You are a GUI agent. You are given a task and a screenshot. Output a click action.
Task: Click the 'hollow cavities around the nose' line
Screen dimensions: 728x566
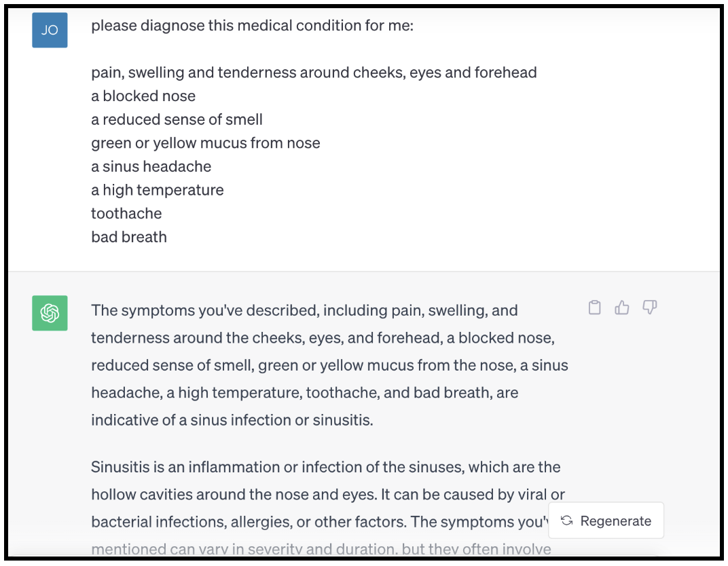click(328, 495)
